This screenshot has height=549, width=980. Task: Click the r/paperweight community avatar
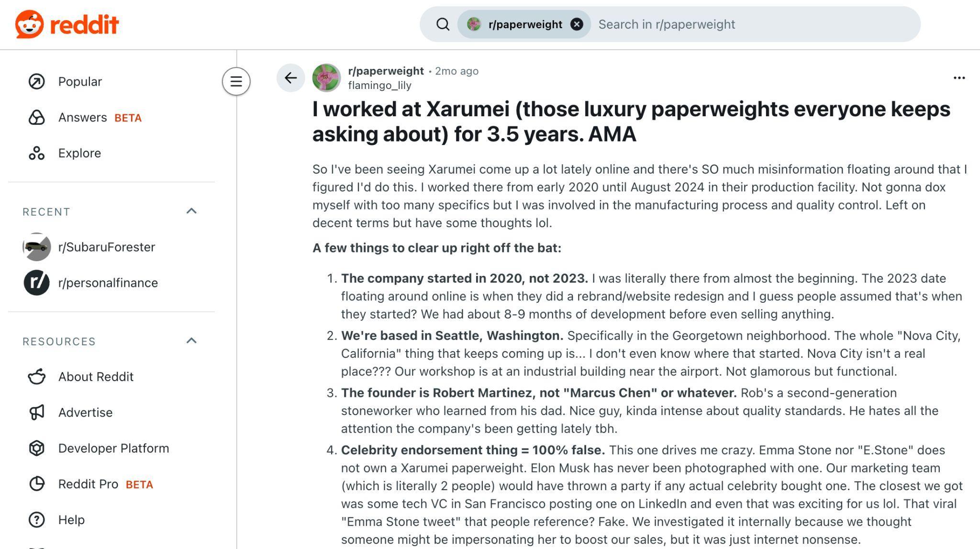point(327,77)
